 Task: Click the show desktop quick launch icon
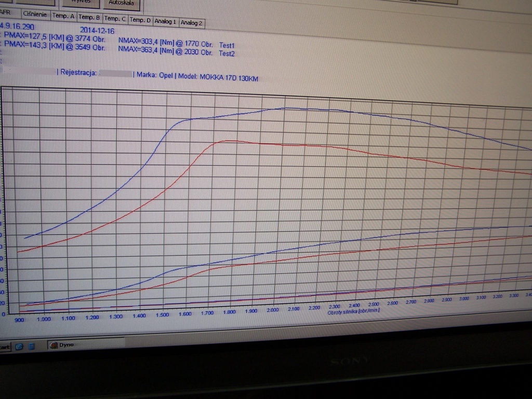click(x=31, y=345)
